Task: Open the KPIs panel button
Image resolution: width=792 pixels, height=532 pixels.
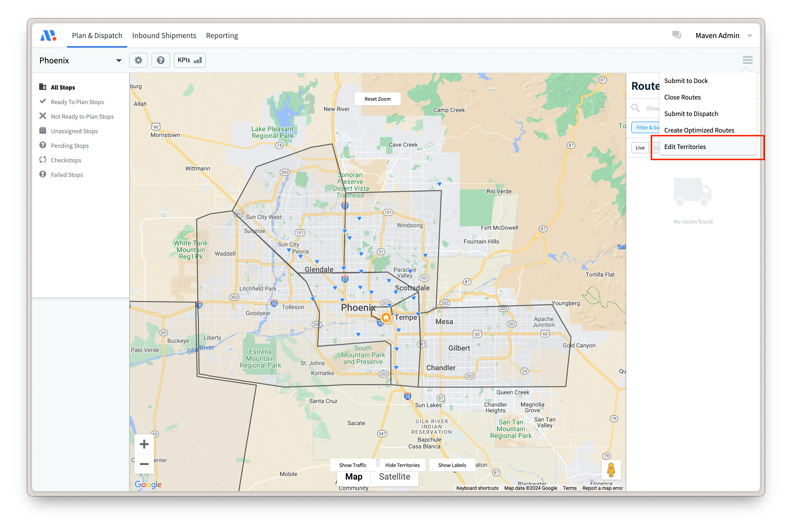Action: coord(189,60)
